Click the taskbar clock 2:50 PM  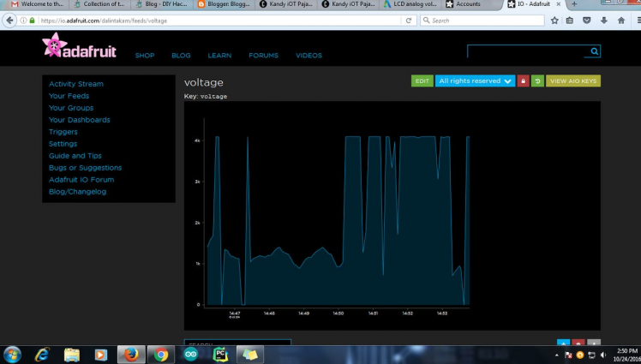pyautogui.click(x=626, y=351)
